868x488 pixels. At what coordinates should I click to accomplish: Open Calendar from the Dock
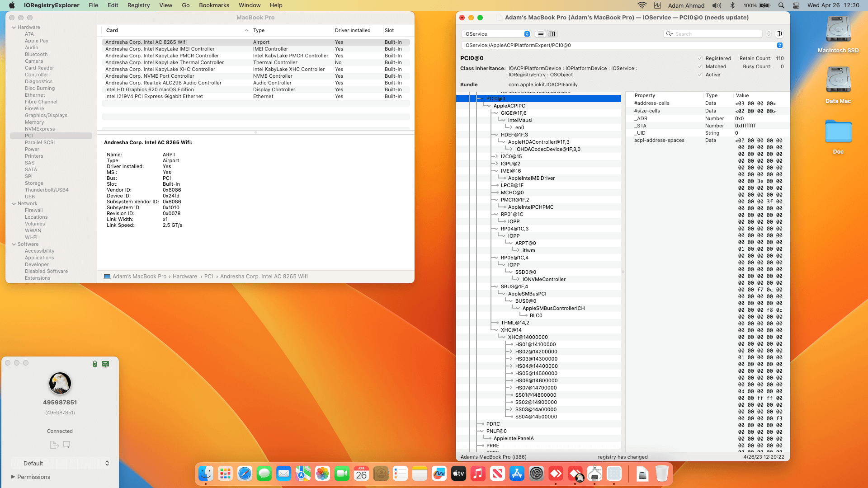361,474
